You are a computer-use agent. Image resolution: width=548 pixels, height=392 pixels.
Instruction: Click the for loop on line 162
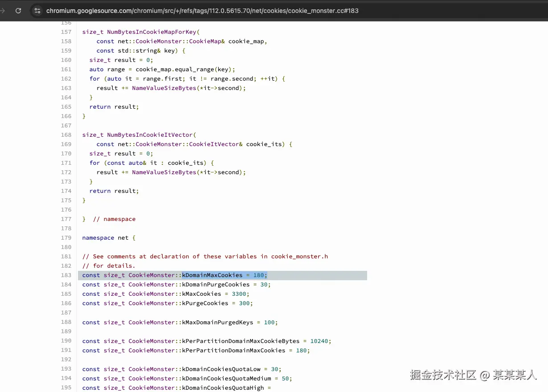tap(187, 79)
